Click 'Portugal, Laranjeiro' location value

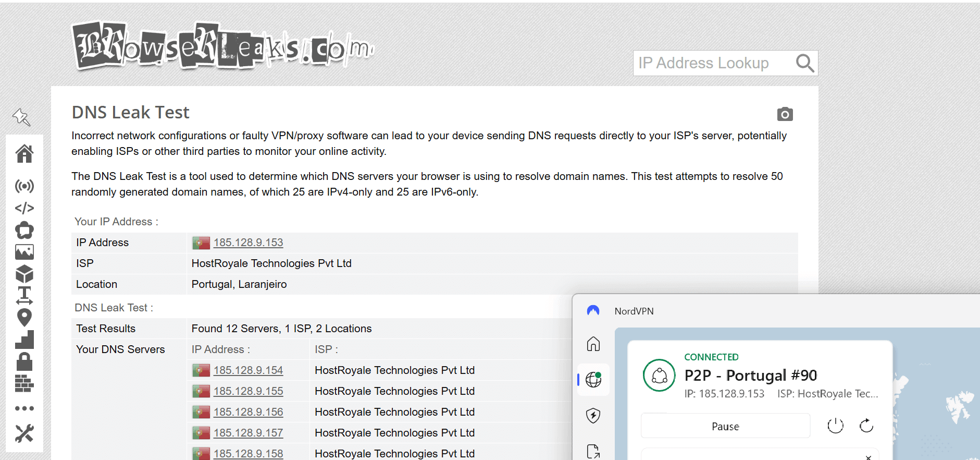[239, 284]
